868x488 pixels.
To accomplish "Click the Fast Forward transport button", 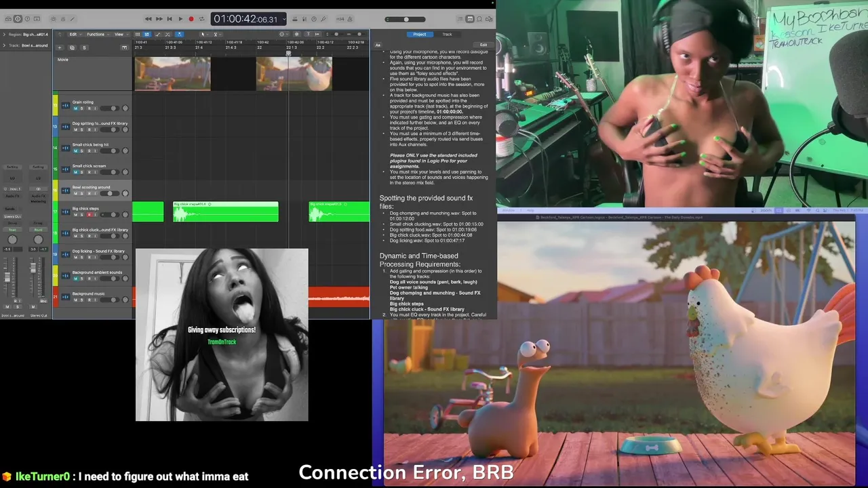I will [159, 19].
